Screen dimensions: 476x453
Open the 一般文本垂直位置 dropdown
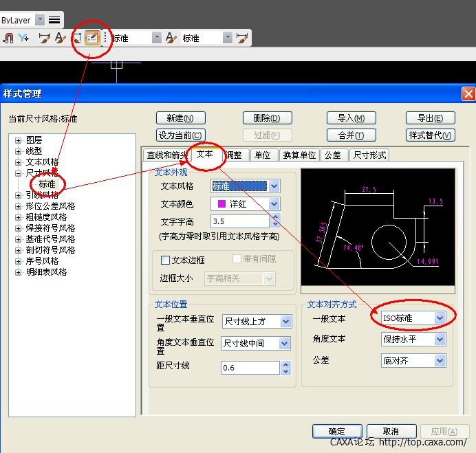[284, 321]
